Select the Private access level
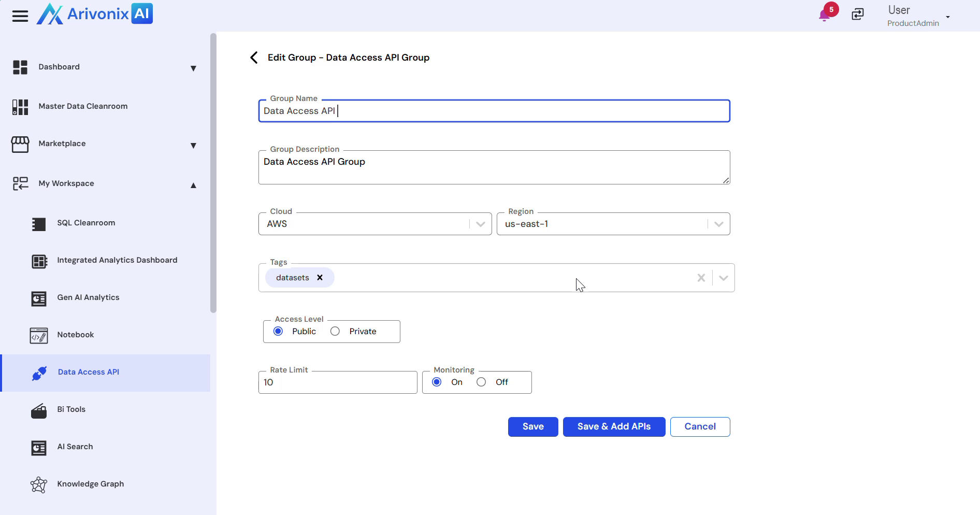 335,332
